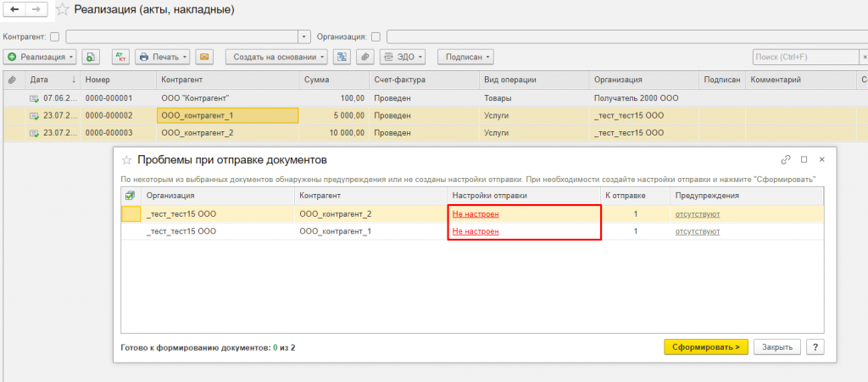Click posted-document icon of row 0000-000001
This screenshot has width=868, height=382.
(34, 98)
